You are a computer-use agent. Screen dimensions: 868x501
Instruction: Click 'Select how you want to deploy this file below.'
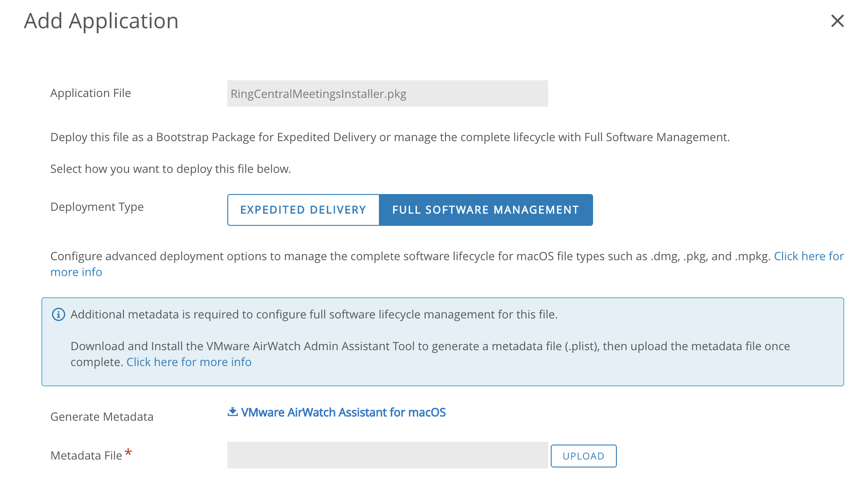tap(171, 169)
